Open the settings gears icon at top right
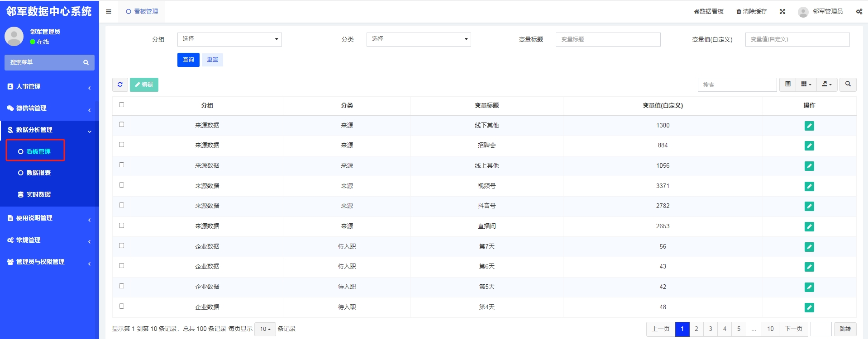868x339 pixels. (858, 12)
